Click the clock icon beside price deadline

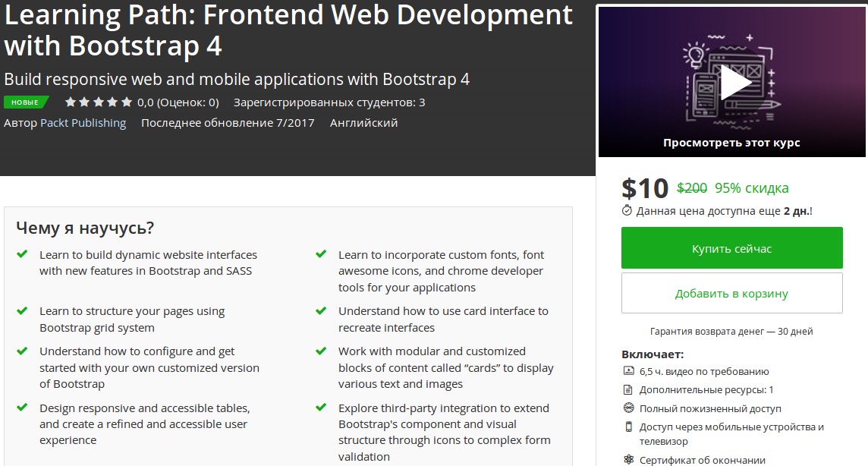(627, 211)
